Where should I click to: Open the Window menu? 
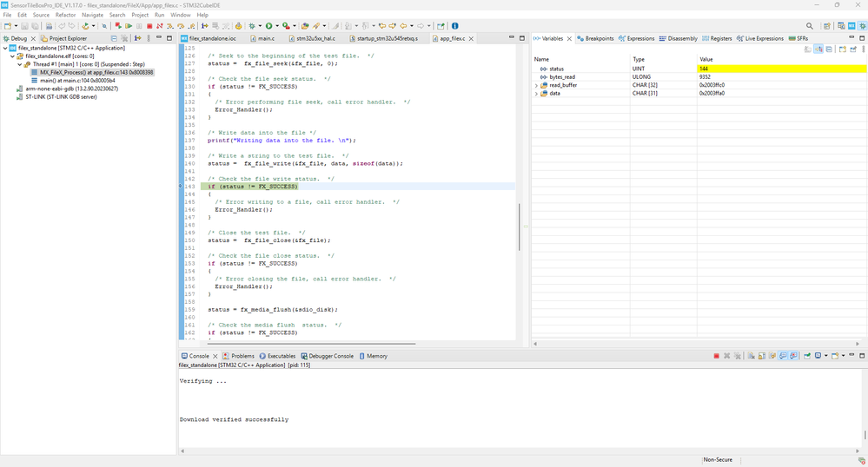point(181,15)
